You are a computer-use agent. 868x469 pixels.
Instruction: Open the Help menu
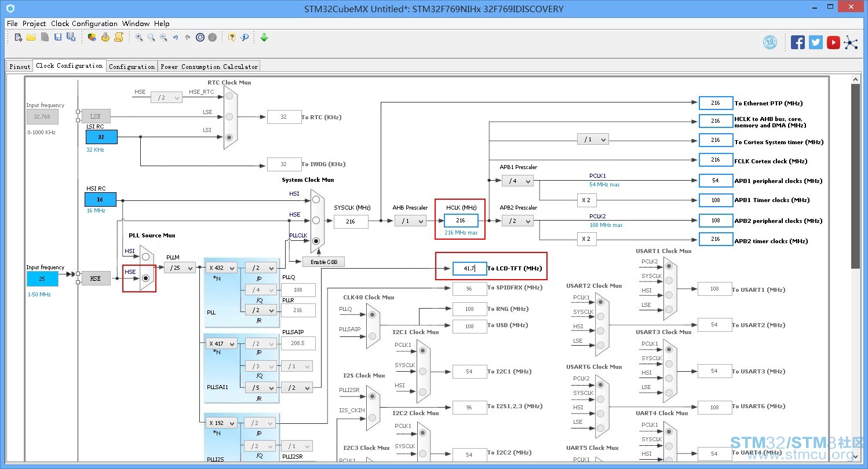point(162,24)
